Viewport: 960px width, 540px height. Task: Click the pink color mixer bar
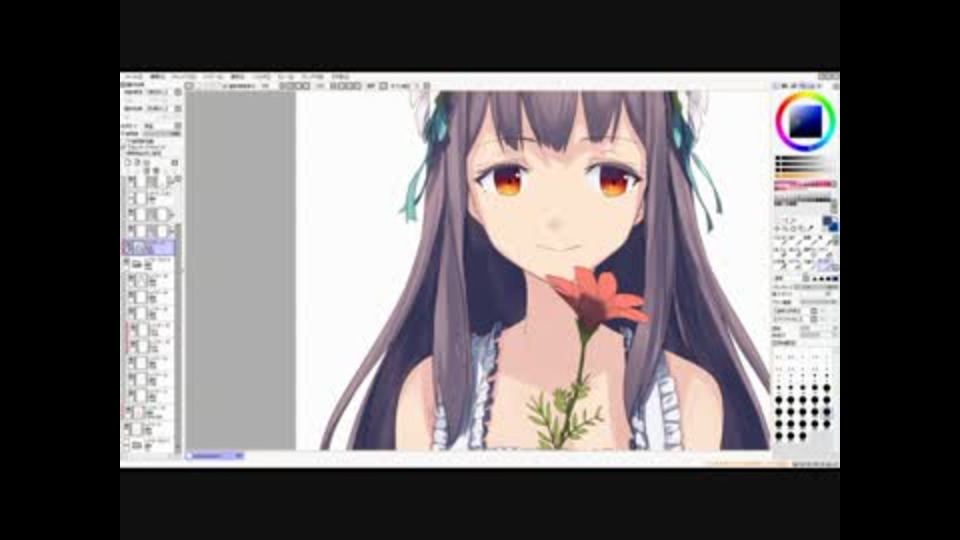point(804,184)
